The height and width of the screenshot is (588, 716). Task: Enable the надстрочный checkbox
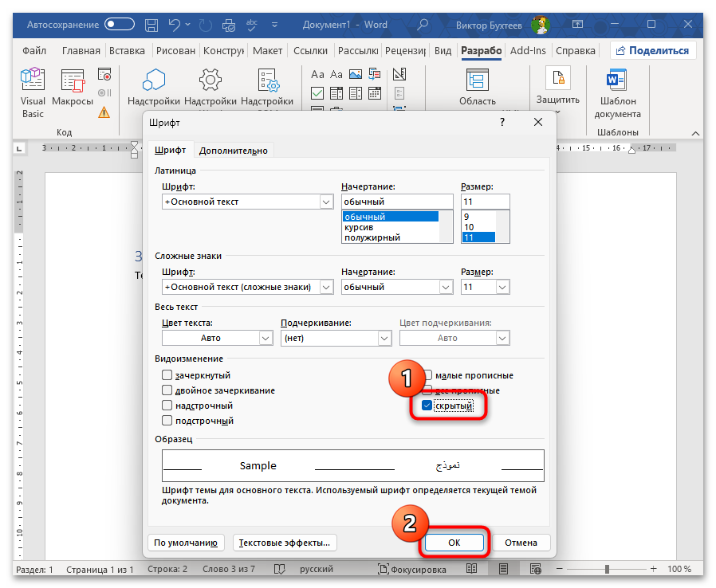point(167,406)
